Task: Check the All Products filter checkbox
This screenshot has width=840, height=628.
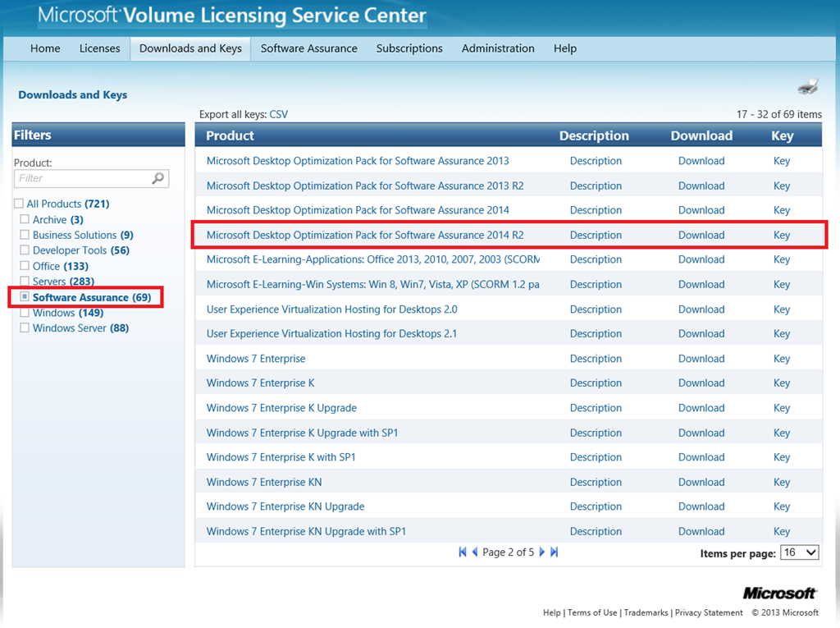Action: 19,204
